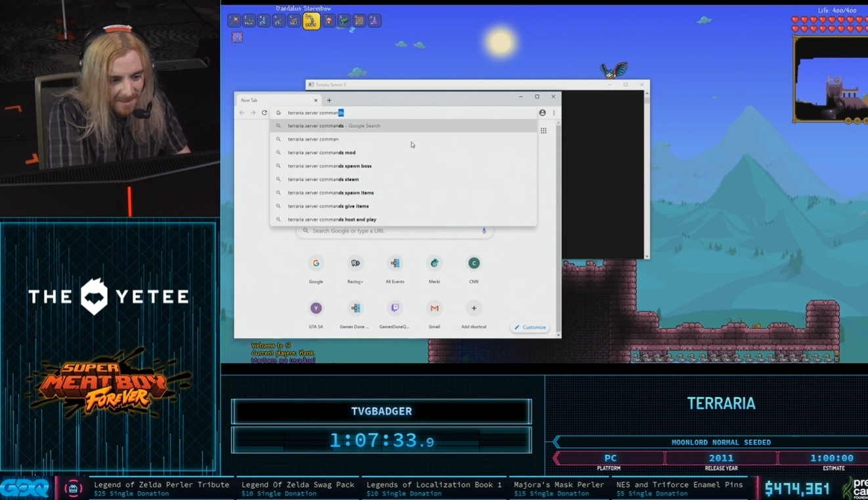Click the run timer 1:07:33.9
Screen dimensions: 868x500
click(x=381, y=440)
